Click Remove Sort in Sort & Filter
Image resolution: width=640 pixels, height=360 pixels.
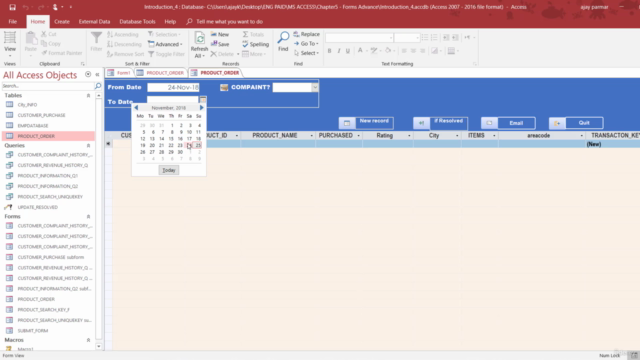pyautogui.click(x=125, y=54)
